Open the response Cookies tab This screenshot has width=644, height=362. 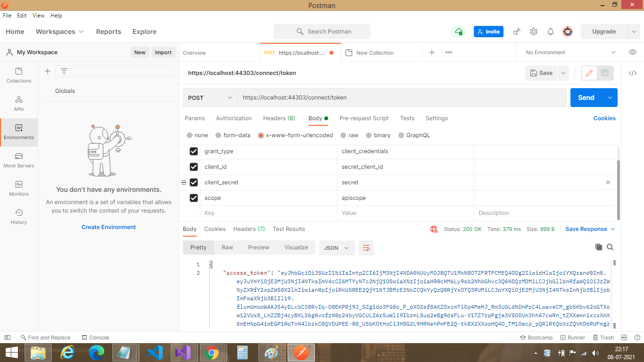coord(215,229)
